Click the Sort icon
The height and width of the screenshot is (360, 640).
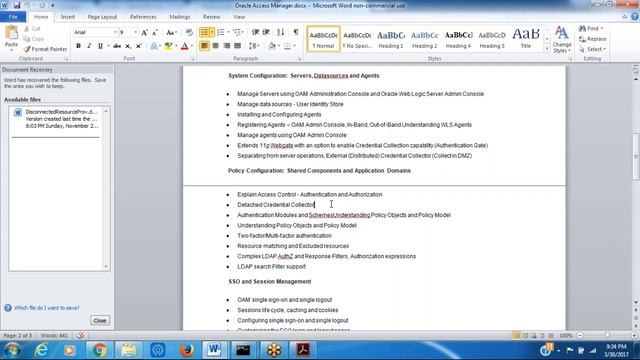(x=280, y=32)
